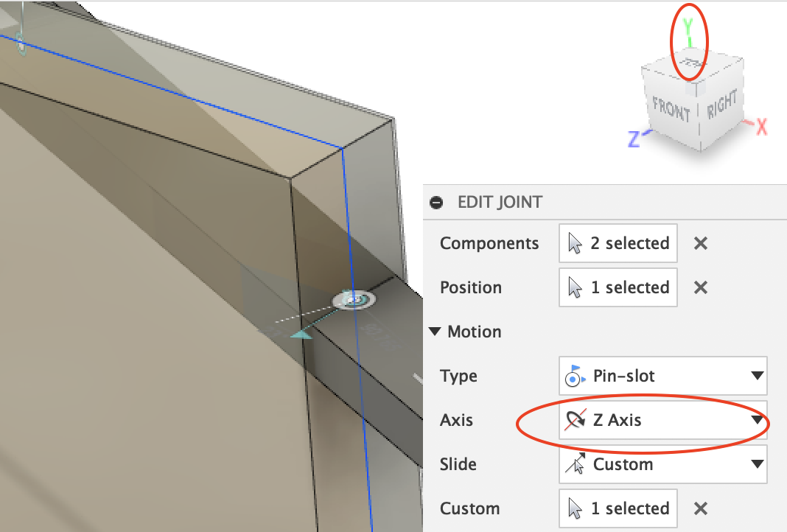The image size is (787, 532).
Task: Clear the Components selection with the X
Action: tap(699, 243)
